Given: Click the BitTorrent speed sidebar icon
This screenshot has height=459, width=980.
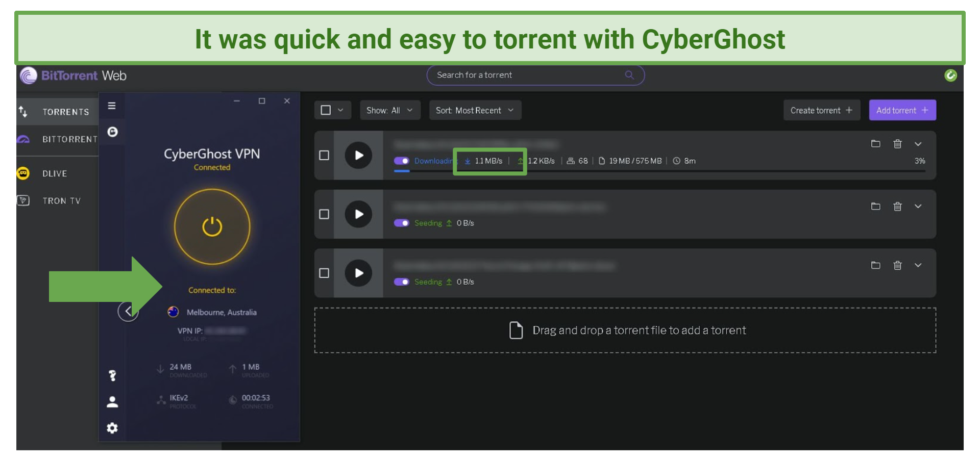Looking at the screenshot, I should (x=23, y=139).
